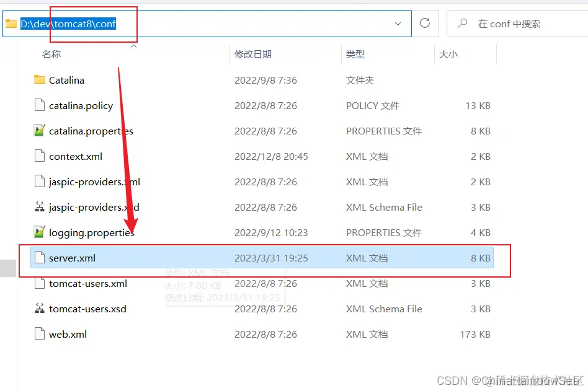Select the context.xml file name

(x=76, y=156)
